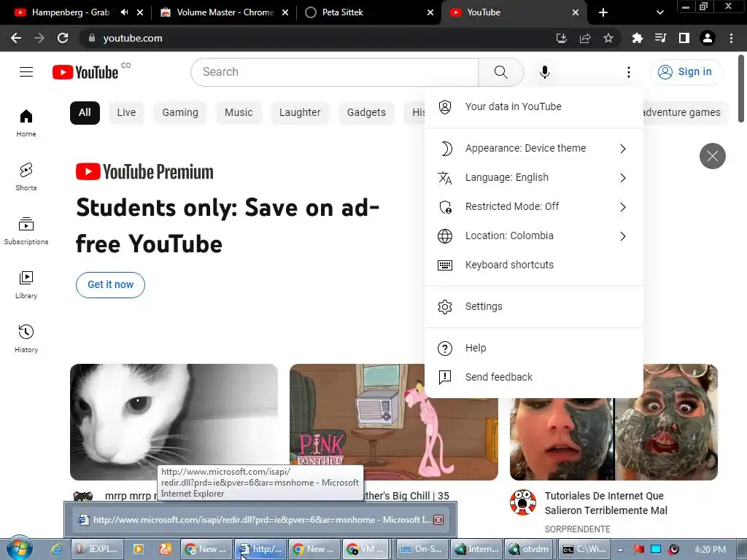This screenshot has height=560, width=747.
Task: Click install app icon in address bar
Action: 562,38
